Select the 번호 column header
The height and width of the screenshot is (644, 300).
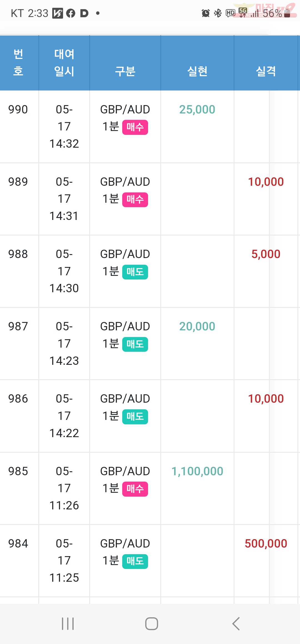coord(18,63)
